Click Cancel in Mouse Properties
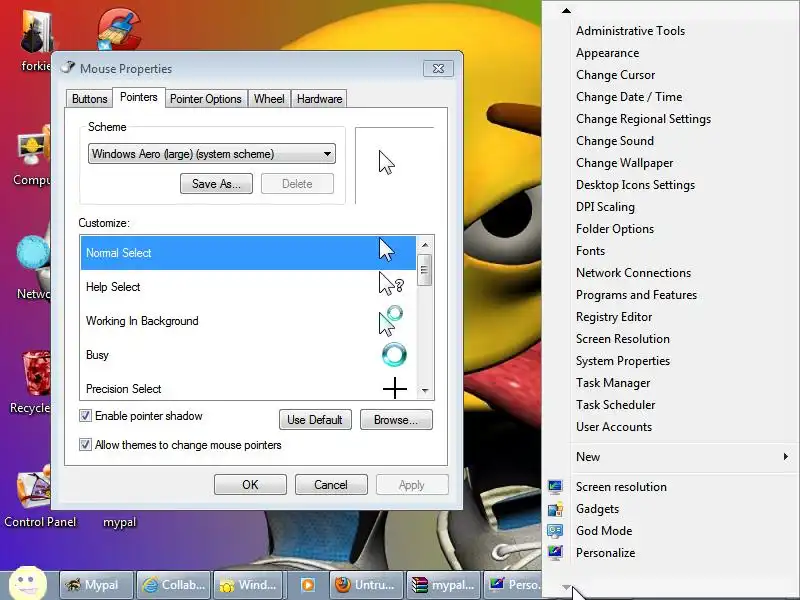The height and width of the screenshot is (600, 800). pos(331,484)
